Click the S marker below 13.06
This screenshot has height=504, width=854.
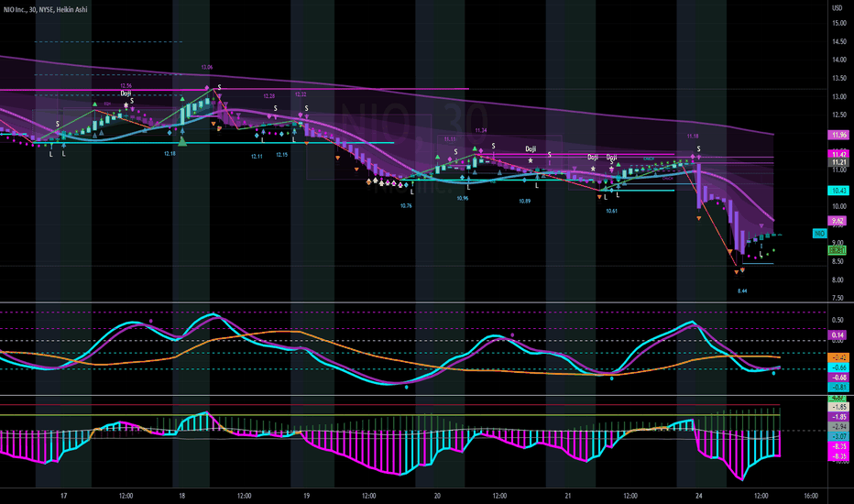point(220,88)
